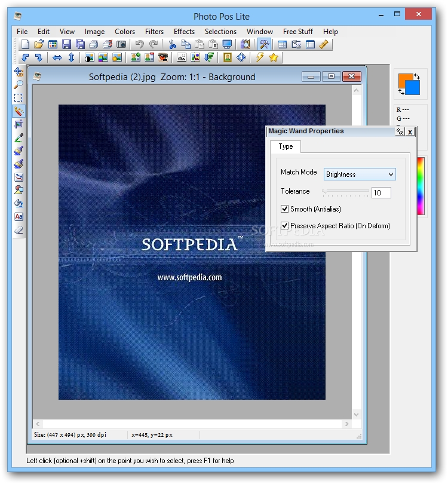Click the horizontal scroll right arrow
This screenshot has height=484, width=448.
click(x=347, y=424)
